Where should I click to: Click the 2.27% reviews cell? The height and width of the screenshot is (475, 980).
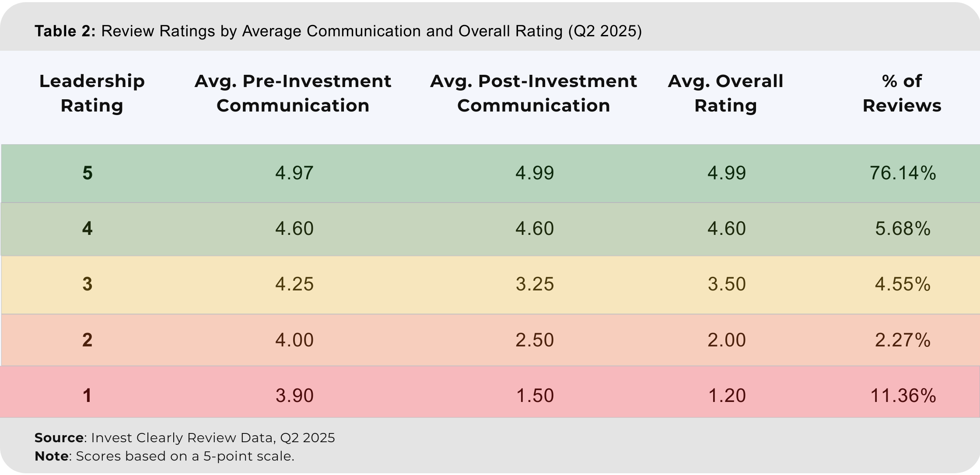903,340
